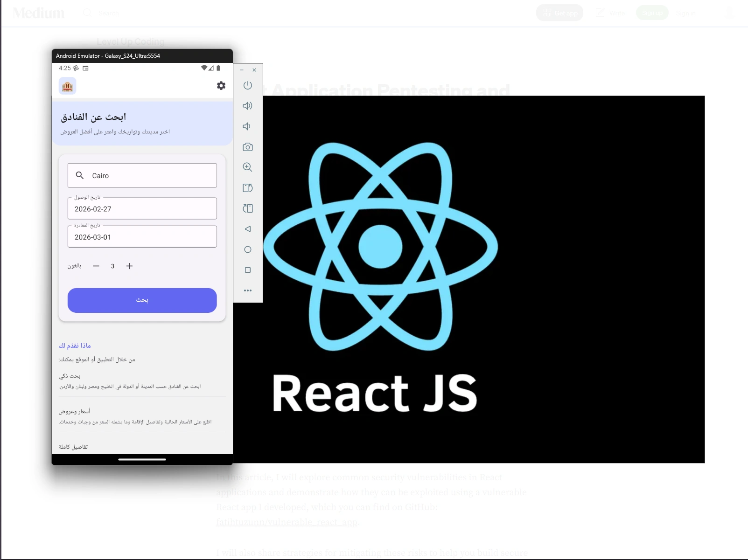748x560 pixels.
Task: Click Get app in the Medium header
Action: tap(559, 13)
